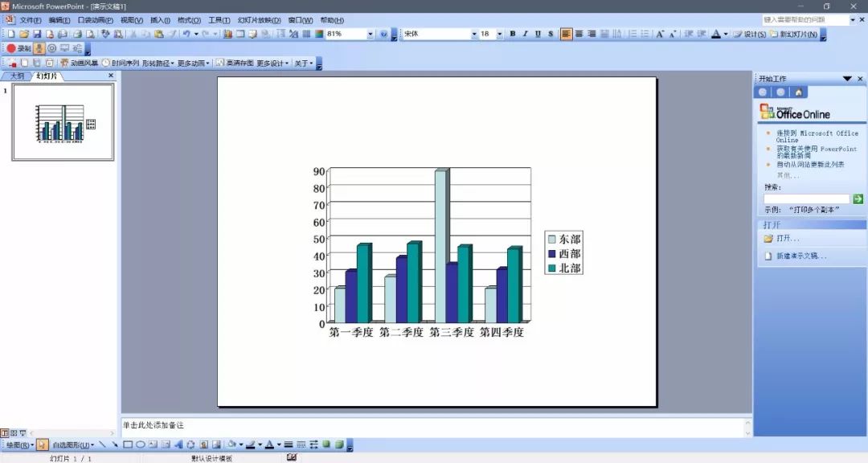This screenshot has width=868, height=463.
Task: Toggle text Shadow formatting
Action: pos(551,34)
